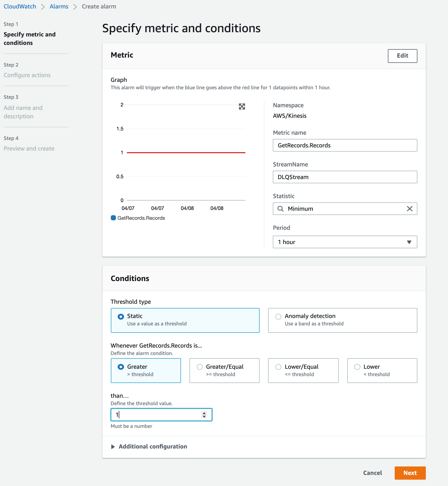Decrease threshold value with down stepper arrow
The height and width of the screenshot is (486, 448).
pyautogui.click(x=204, y=417)
